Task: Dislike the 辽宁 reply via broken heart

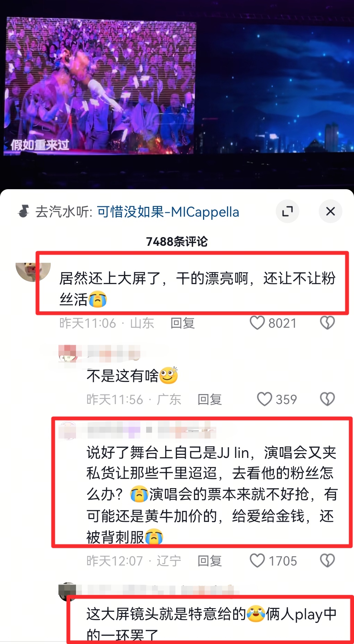Action: pyautogui.click(x=327, y=561)
